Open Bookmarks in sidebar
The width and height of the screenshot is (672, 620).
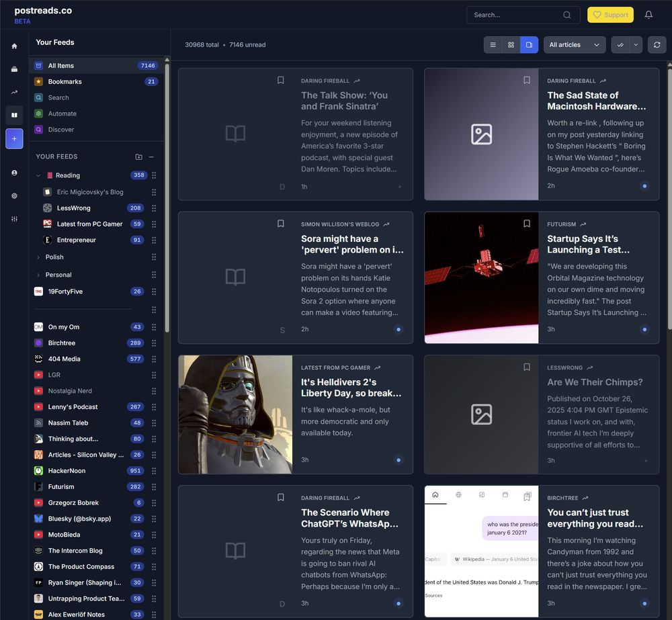pos(96,81)
